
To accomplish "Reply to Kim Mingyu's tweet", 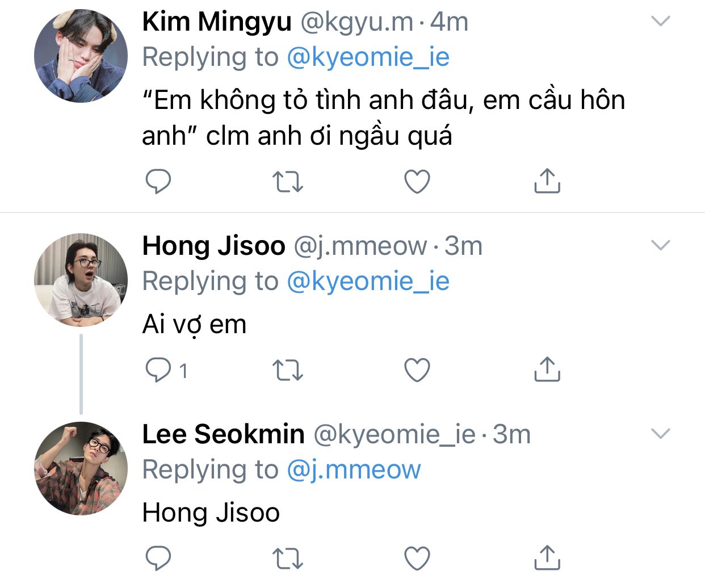I will pos(158,182).
